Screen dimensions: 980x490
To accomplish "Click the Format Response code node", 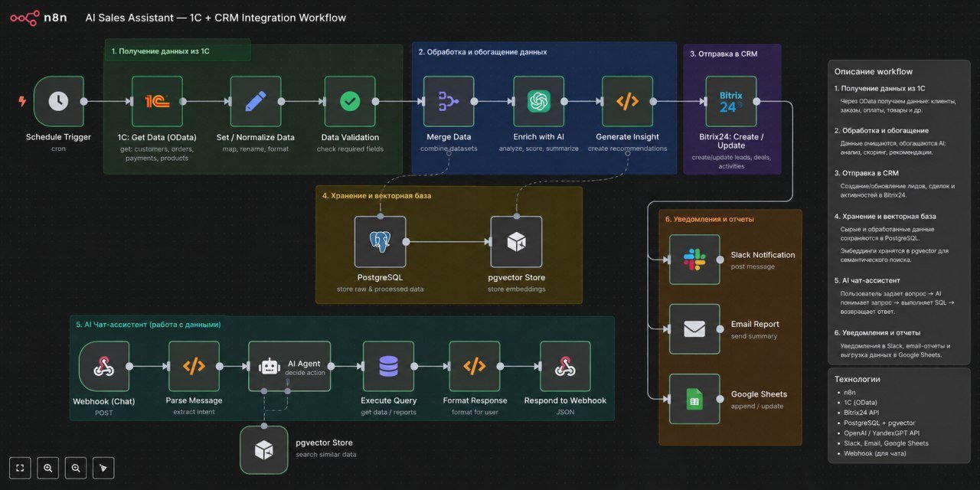I will click(x=475, y=366).
